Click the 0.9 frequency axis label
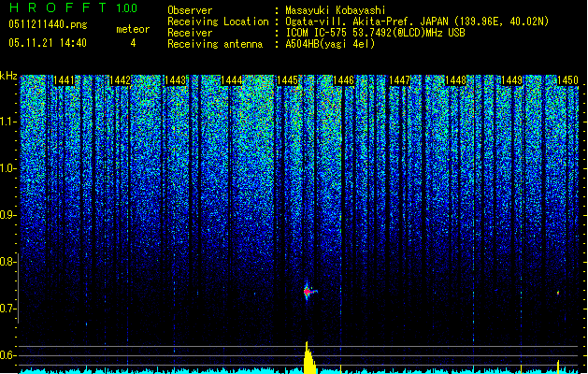 [7, 215]
